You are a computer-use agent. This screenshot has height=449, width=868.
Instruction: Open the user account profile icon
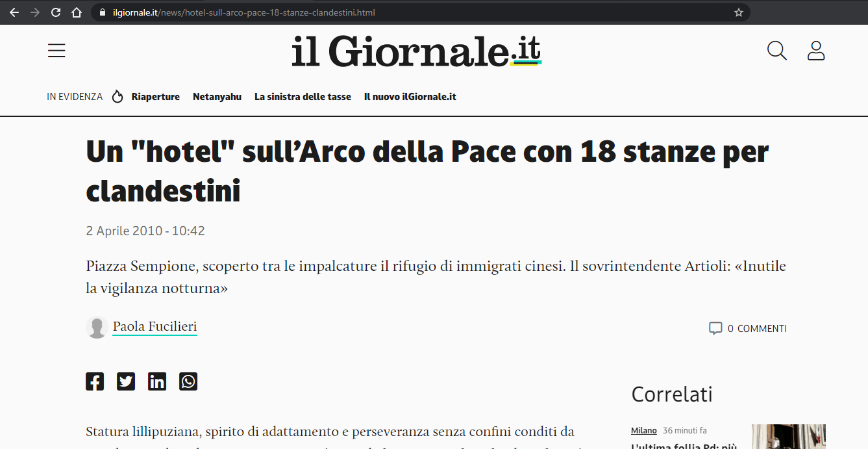(815, 51)
